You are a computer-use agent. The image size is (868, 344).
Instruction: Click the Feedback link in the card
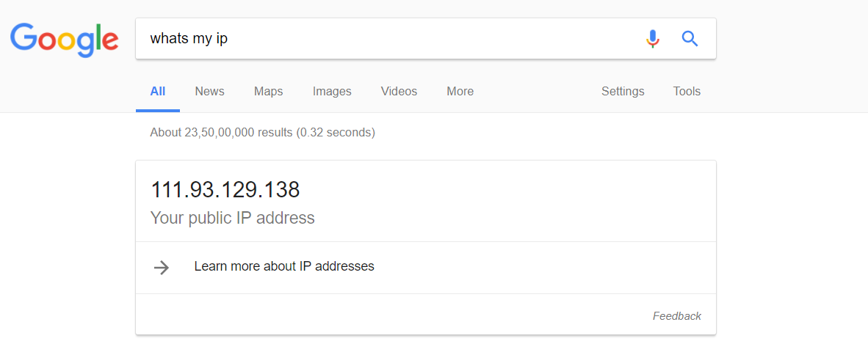[676, 316]
